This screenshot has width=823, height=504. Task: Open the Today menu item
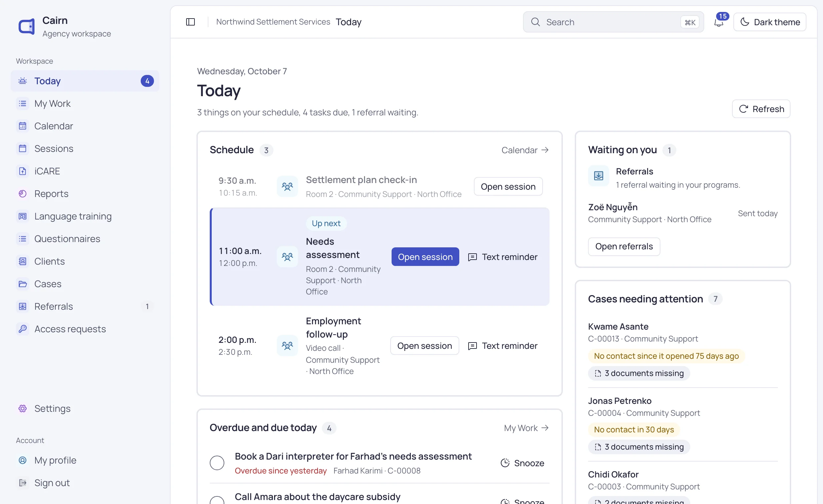click(85, 81)
